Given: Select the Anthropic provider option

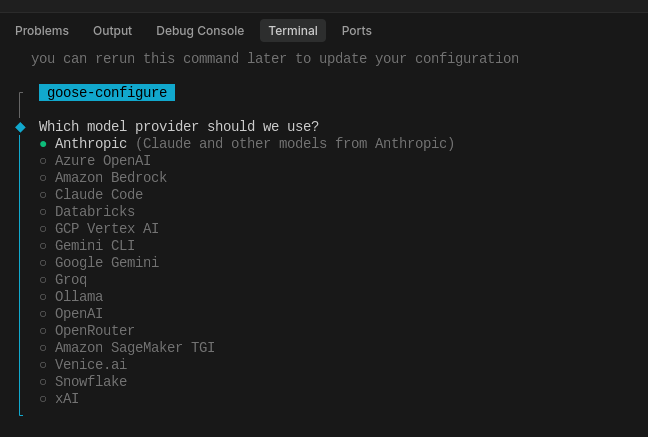Looking at the screenshot, I should pos(91,143).
